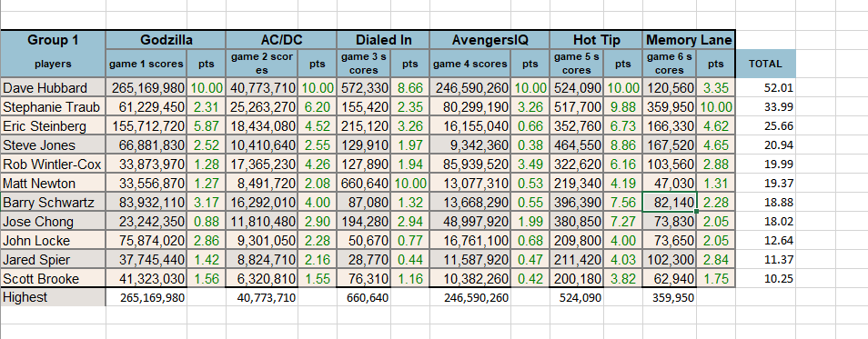Select the Hot Tip header cell
The image size is (868, 339).
(597, 40)
